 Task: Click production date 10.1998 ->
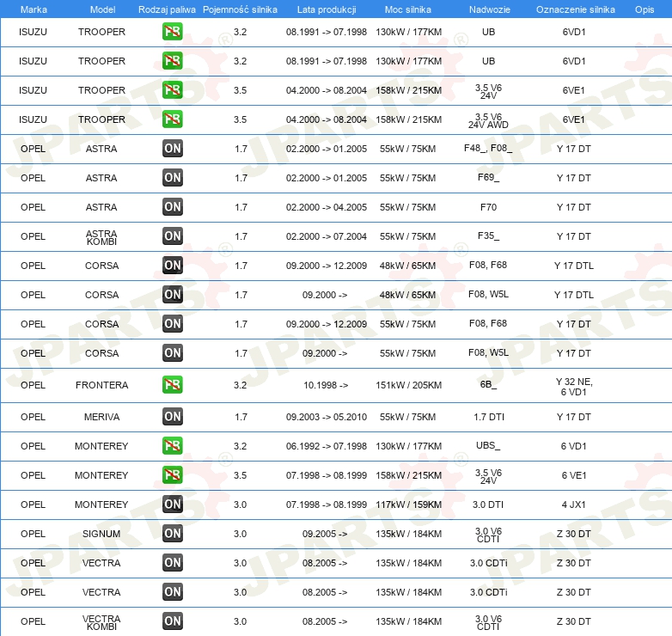point(326,385)
